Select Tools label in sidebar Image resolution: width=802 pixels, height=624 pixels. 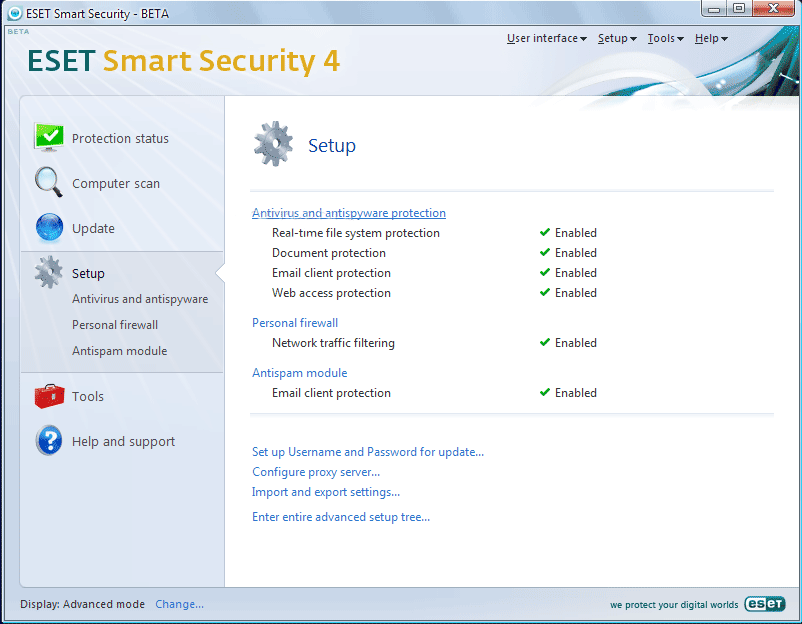pyautogui.click(x=87, y=396)
